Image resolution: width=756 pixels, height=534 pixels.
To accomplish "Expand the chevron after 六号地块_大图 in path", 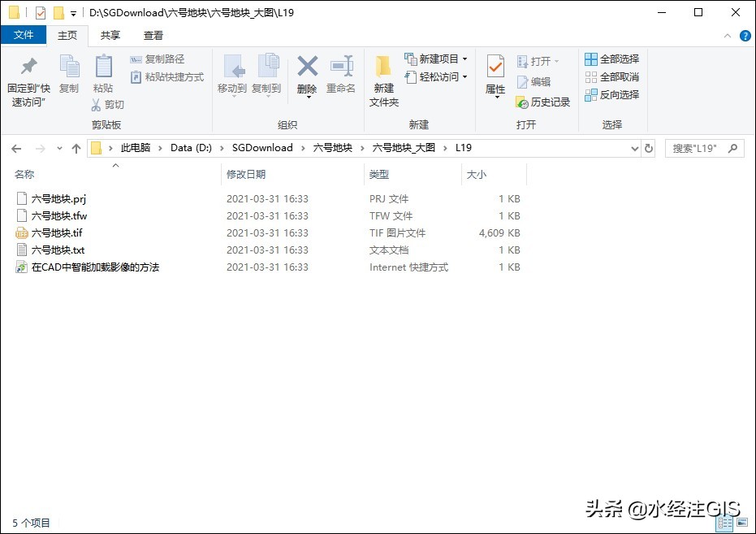I will pyautogui.click(x=446, y=148).
